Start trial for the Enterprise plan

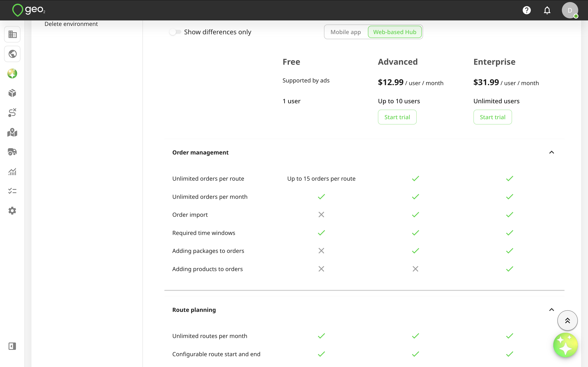493,117
